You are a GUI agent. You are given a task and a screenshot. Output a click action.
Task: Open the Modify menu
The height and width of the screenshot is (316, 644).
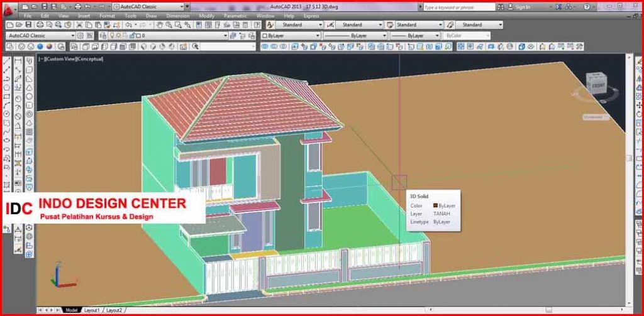(206, 16)
